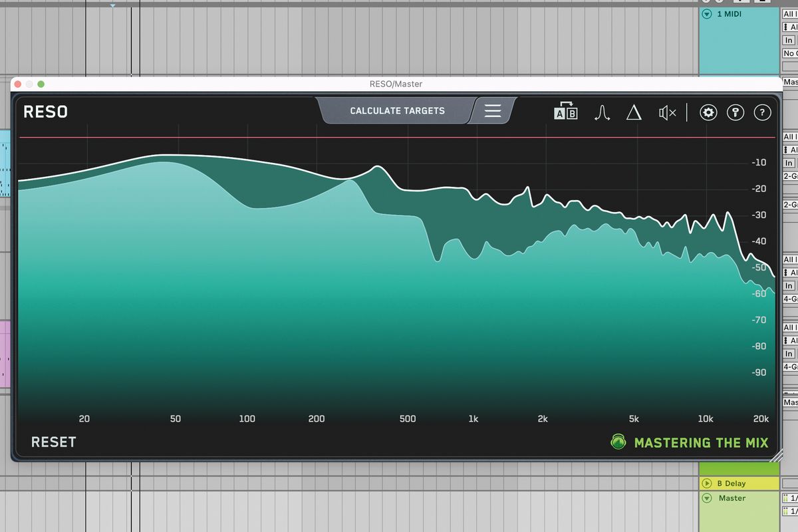Open the RESO preset hamburger menu
Screen dimensions: 798x532
493,111
